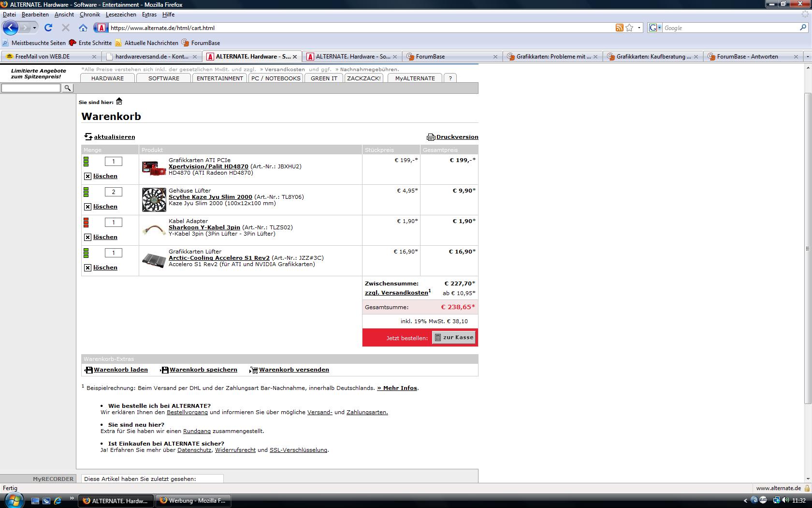Click the löschen X icon for Accelero S1
This screenshot has width=812, height=508.
point(87,268)
